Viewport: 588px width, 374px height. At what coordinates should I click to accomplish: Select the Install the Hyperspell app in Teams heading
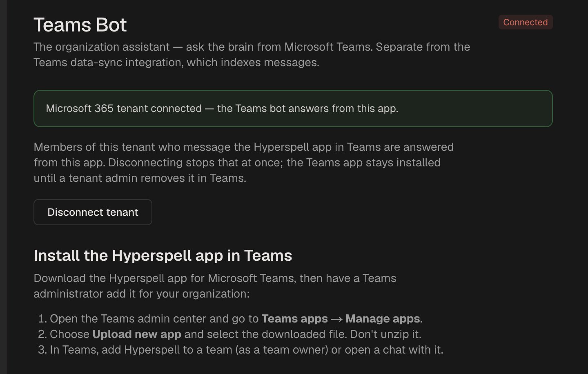coord(163,255)
